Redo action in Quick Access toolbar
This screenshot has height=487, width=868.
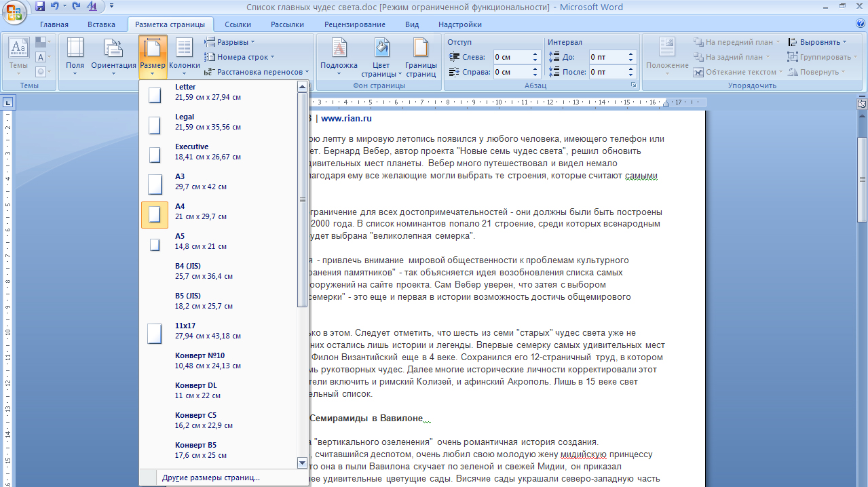tap(76, 7)
